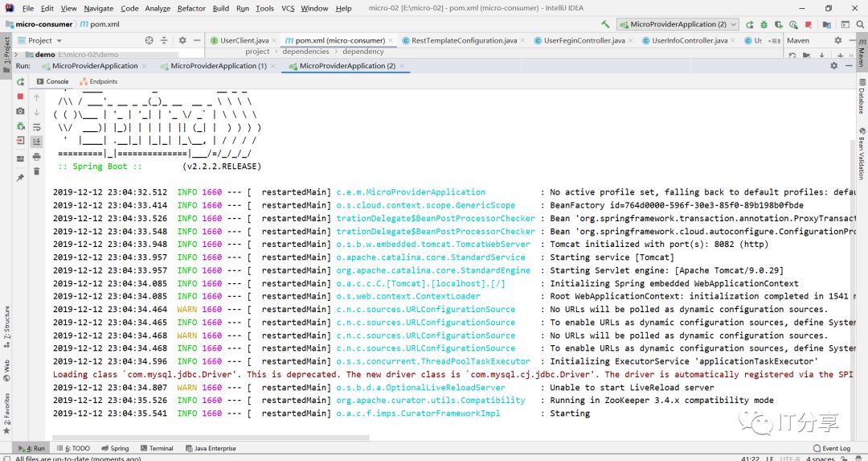The width and height of the screenshot is (868, 461).
Task: Run with coverage from the top toolbar
Action: coord(779,24)
